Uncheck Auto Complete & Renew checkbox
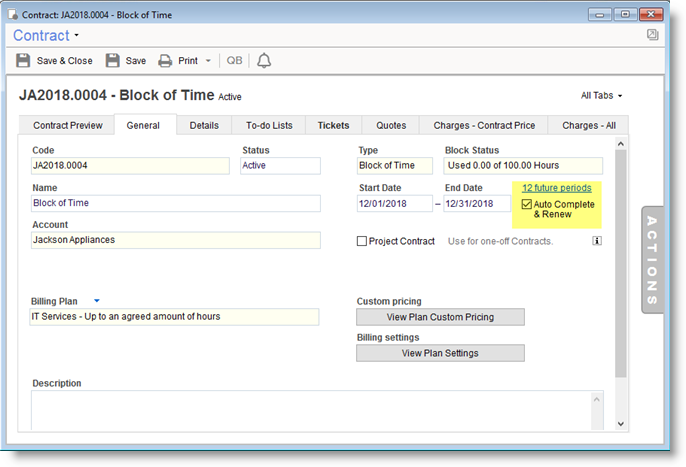 click(x=526, y=205)
